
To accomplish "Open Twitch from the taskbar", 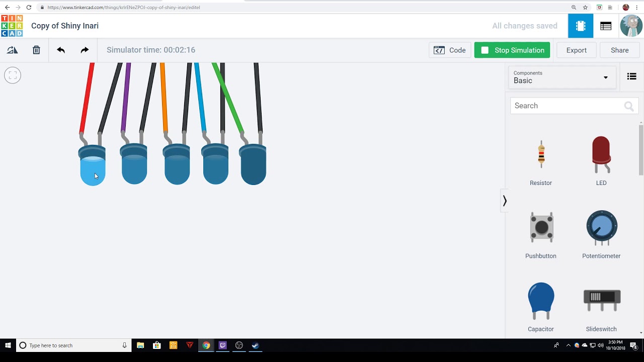I will click(223, 345).
